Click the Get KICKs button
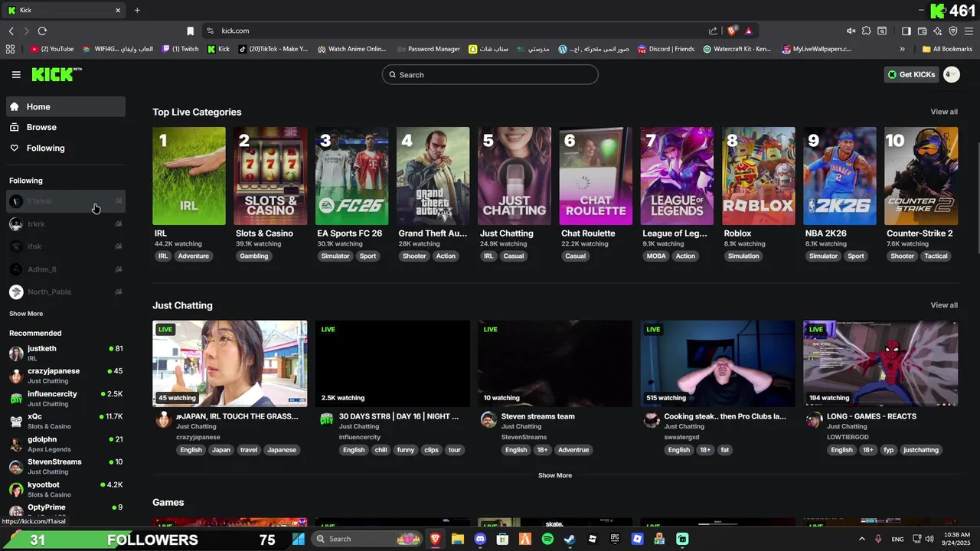Image resolution: width=980 pixels, height=551 pixels. click(911, 74)
